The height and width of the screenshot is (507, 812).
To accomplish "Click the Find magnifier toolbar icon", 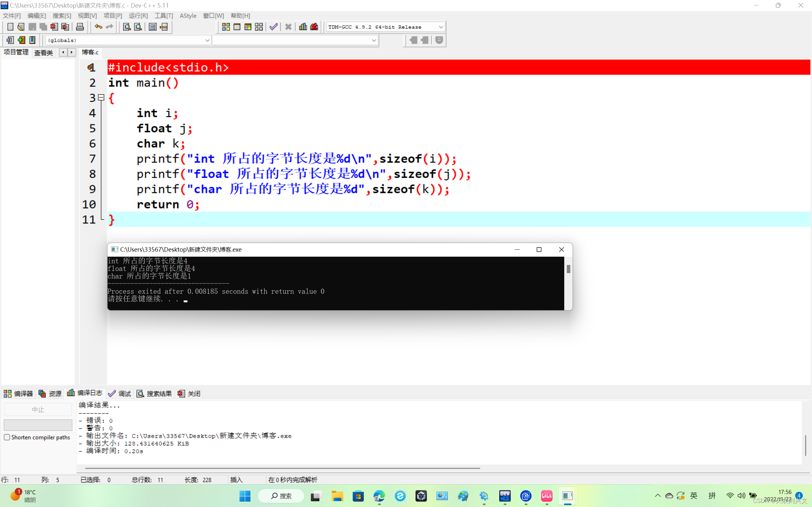I will point(127,27).
